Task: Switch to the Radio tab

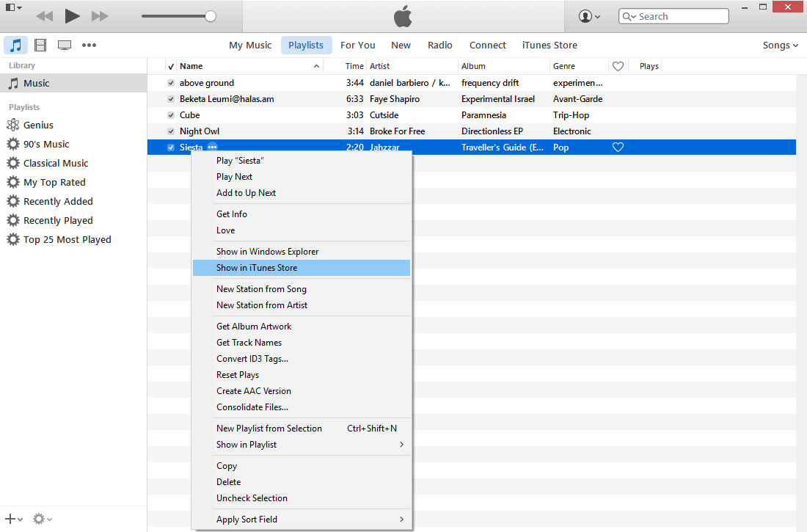Action: tap(440, 45)
